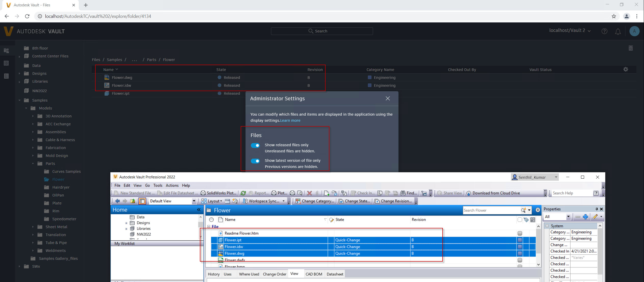Viewport: 644px width, 282px height.
Task: Click the Search Help field
Action: [x=572, y=193]
